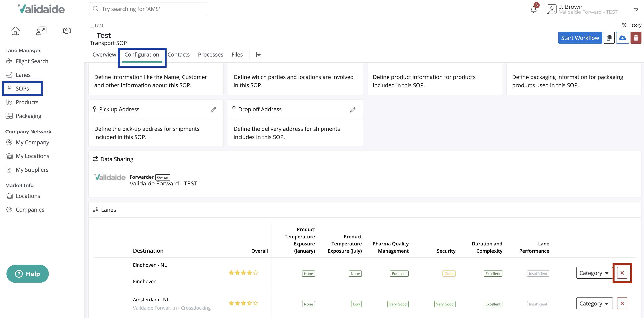
Task: Switch to the Files tab
Action: 237,54
